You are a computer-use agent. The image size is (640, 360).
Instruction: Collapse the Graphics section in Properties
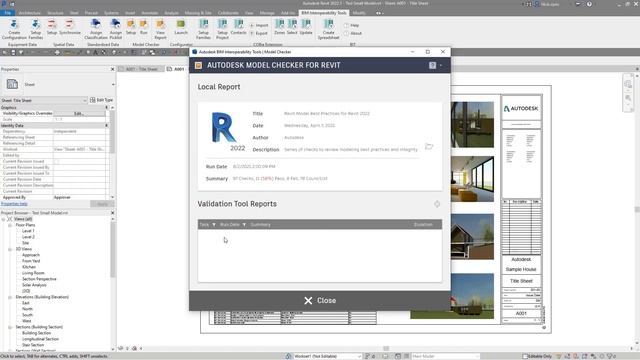(x=107, y=107)
